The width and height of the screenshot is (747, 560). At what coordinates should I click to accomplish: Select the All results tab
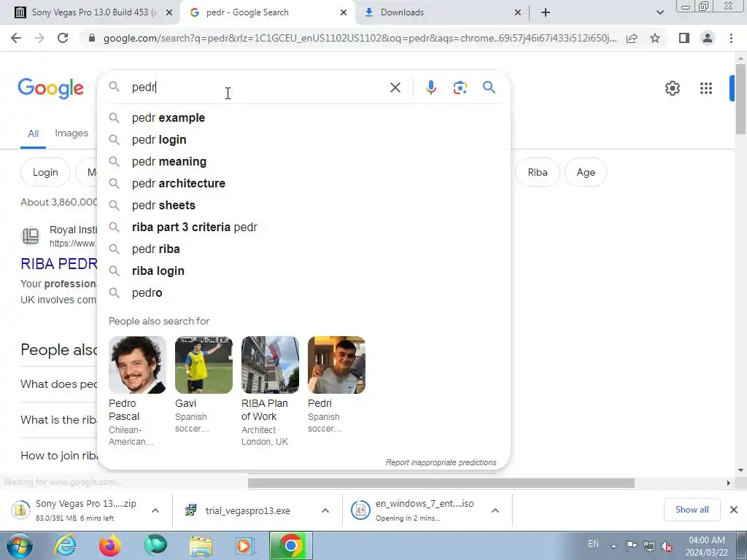(34, 134)
